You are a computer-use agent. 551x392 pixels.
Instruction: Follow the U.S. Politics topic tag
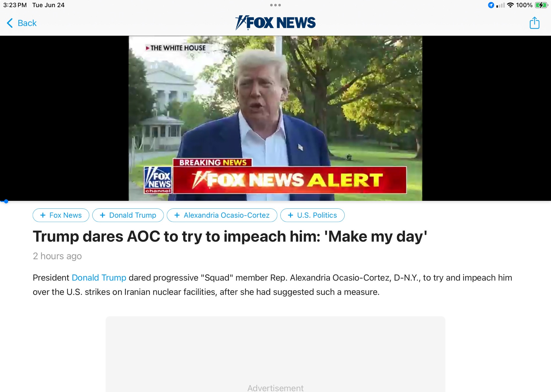pyautogui.click(x=312, y=215)
